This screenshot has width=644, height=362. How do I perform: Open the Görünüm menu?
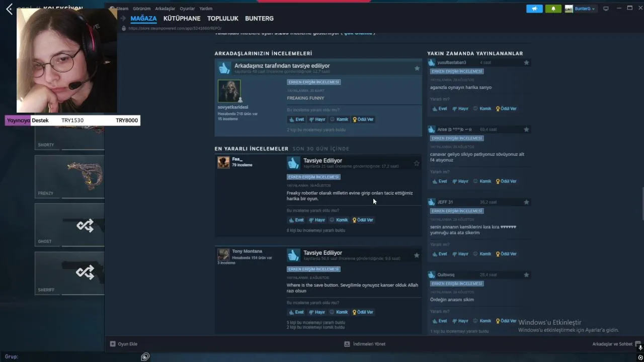[x=142, y=9]
